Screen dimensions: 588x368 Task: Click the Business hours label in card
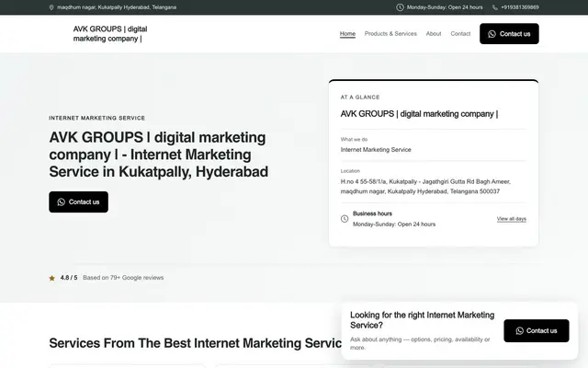(372, 213)
